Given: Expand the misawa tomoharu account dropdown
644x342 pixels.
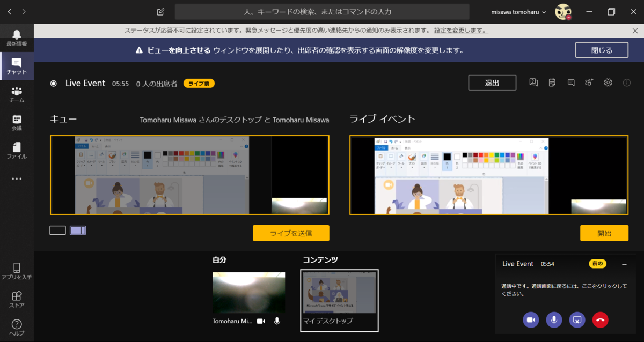Looking at the screenshot, I should (x=519, y=12).
